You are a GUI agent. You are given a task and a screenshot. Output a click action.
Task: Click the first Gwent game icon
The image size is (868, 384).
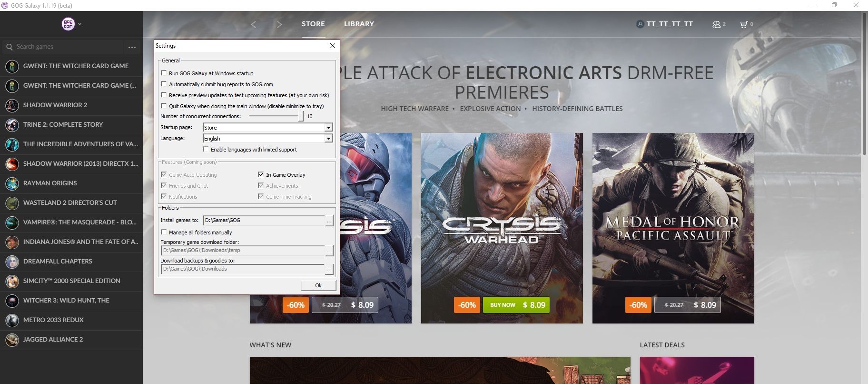[12, 66]
